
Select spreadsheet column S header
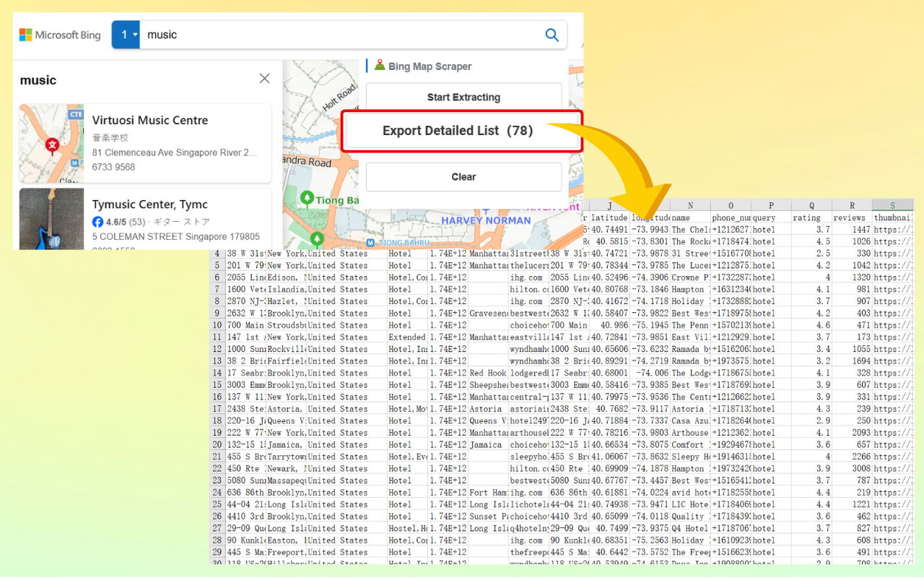(x=893, y=206)
